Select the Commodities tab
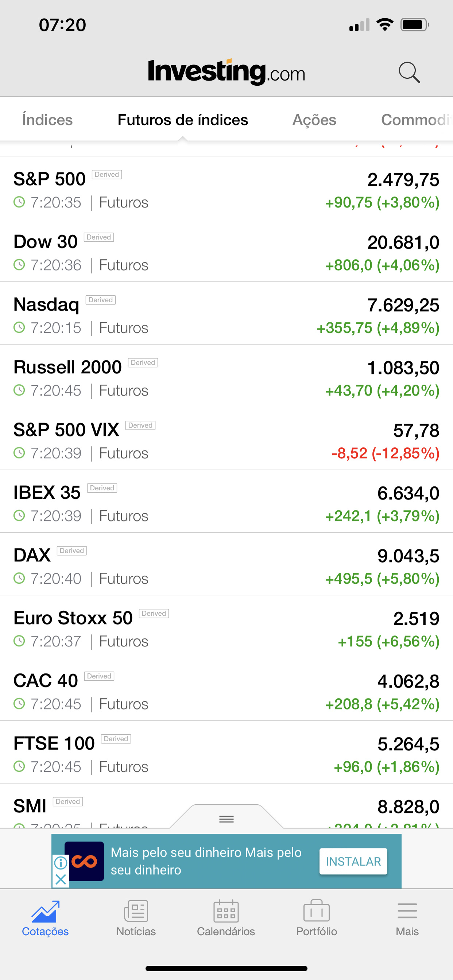Viewport: 453px width, 980px height. tap(417, 120)
